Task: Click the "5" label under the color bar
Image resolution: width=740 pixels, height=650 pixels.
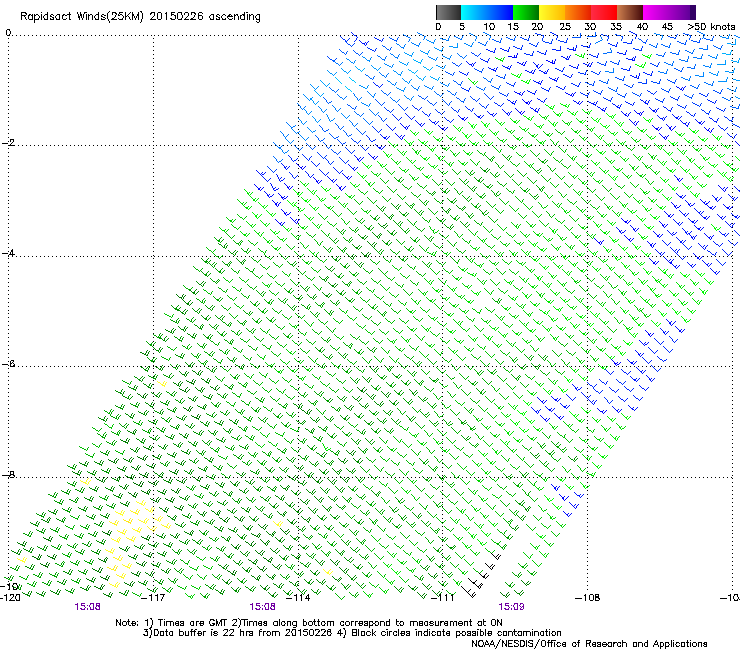Action: [462, 27]
